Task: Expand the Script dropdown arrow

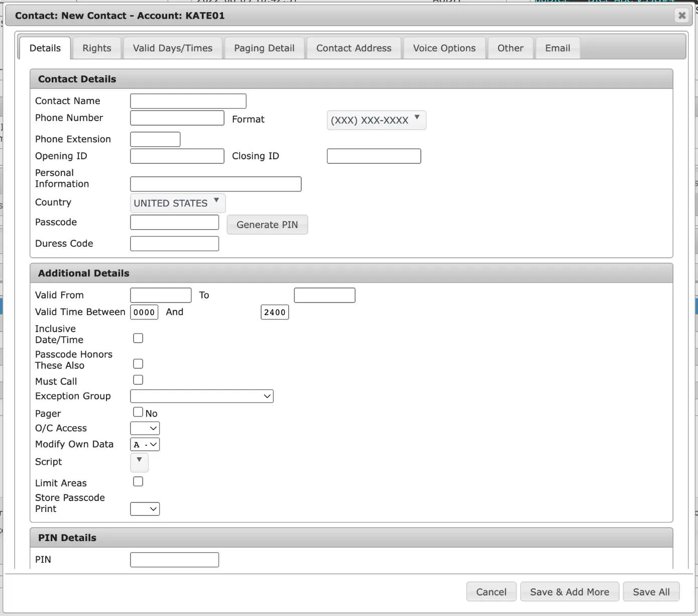Action: [x=139, y=462]
